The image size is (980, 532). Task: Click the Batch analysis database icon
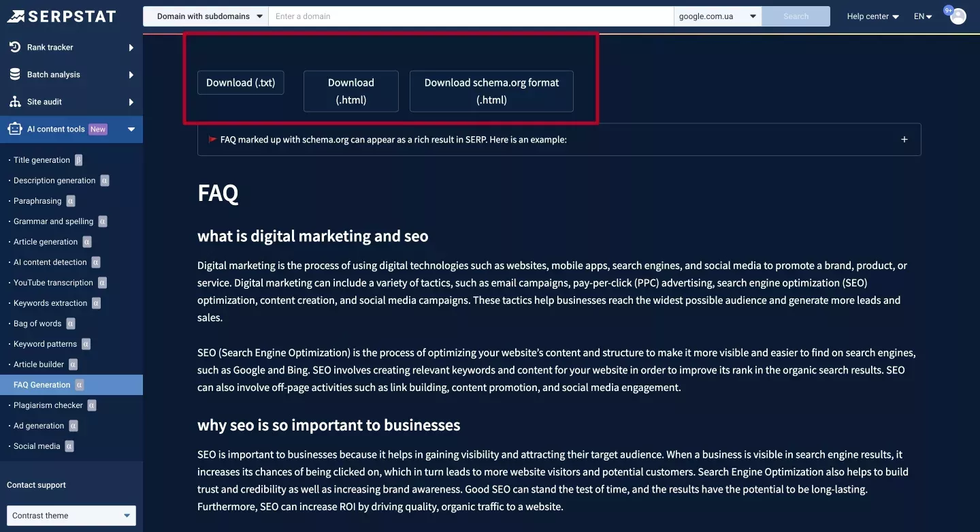15,74
